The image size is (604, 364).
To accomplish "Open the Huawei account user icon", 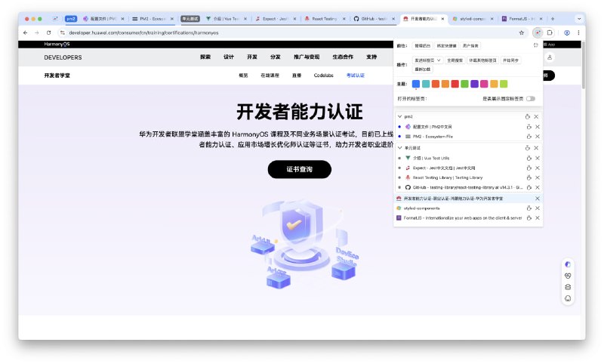I will (x=550, y=57).
